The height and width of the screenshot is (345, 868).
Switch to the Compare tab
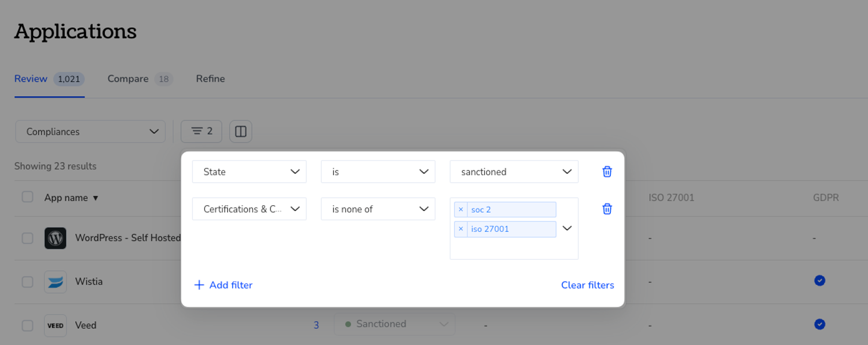pyautogui.click(x=140, y=79)
